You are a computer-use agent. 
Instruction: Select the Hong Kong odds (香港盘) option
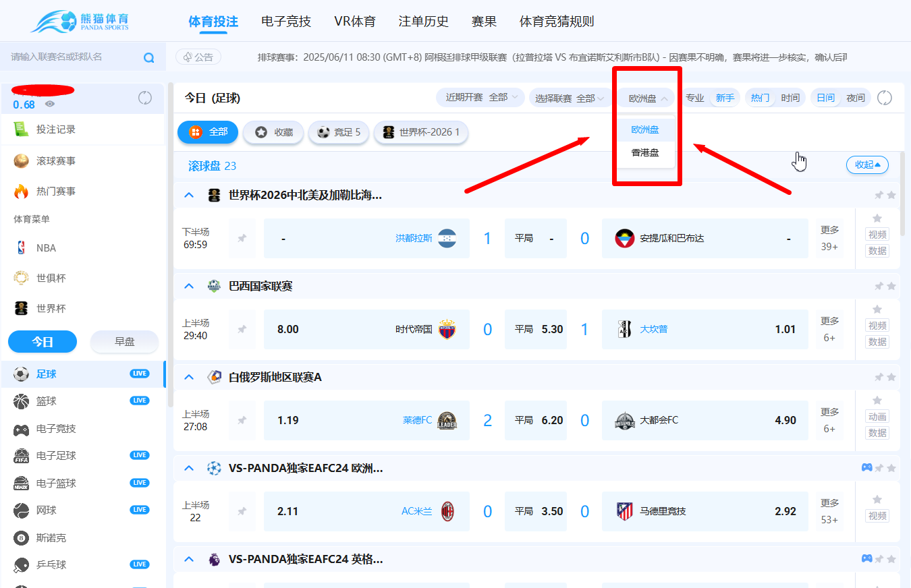pyautogui.click(x=645, y=152)
